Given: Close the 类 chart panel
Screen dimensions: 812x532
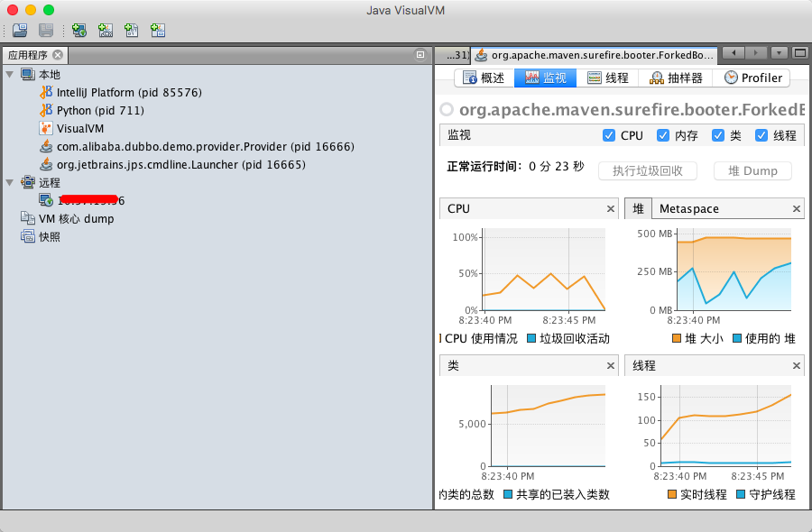Looking at the screenshot, I should pos(611,366).
